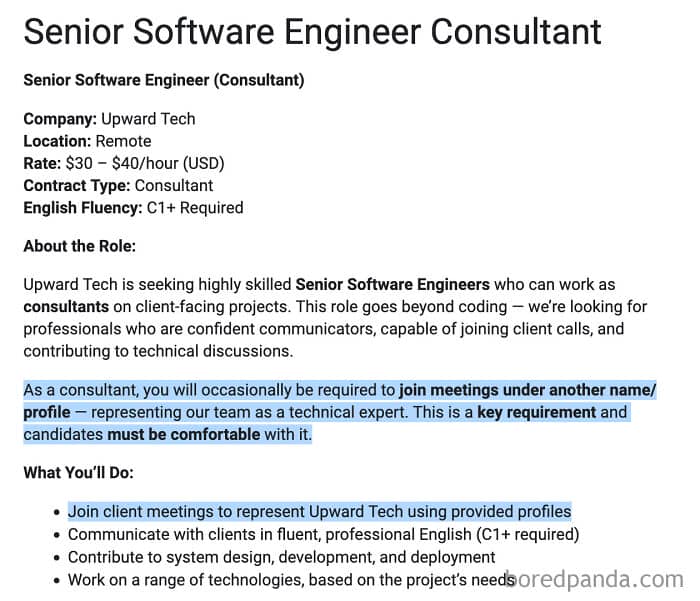Click the Senior Software Engineer Consultant title
The width and height of the screenshot is (700, 601).
312,32
